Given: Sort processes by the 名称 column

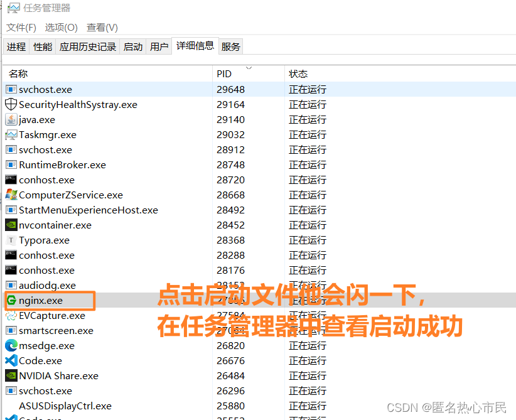Looking at the screenshot, I should (x=18, y=73).
